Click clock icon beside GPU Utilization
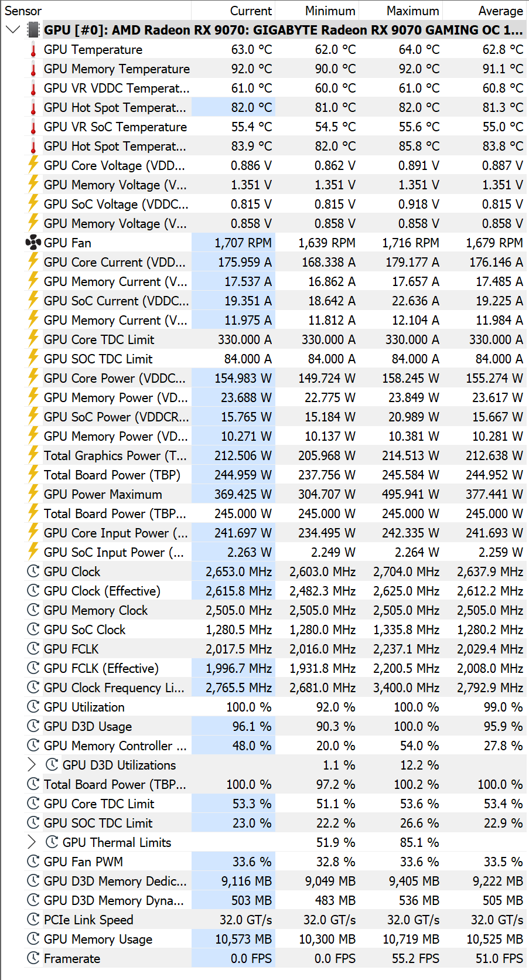The width and height of the screenshot is (529, 980). coord(33,707)
